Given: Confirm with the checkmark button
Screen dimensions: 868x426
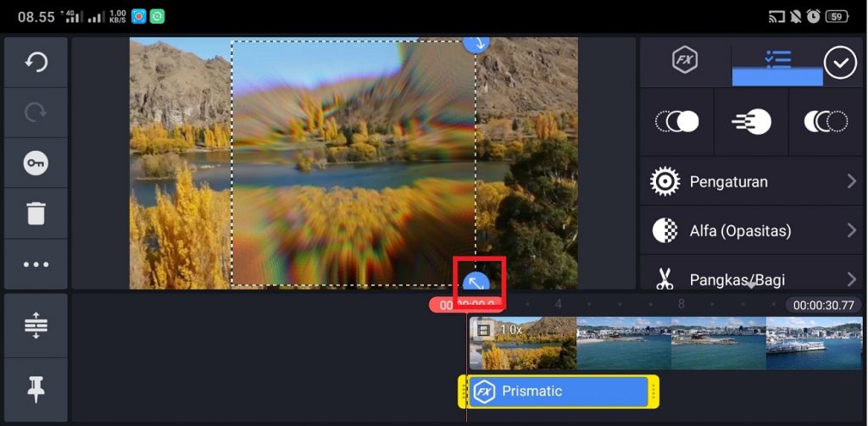Looking at the screenshot, I should (840, 63).
